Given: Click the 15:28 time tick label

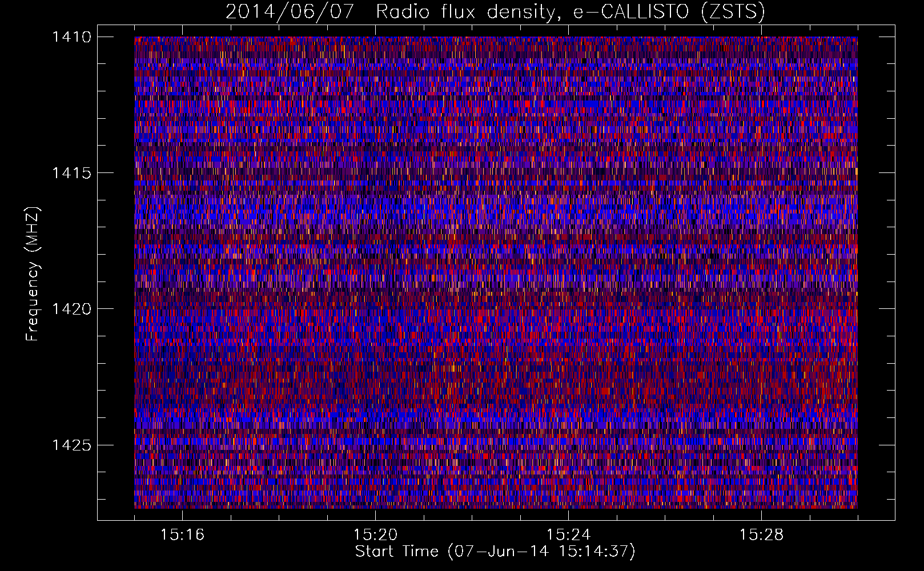Looking at the screenshot, I should [x=761, y=535].
